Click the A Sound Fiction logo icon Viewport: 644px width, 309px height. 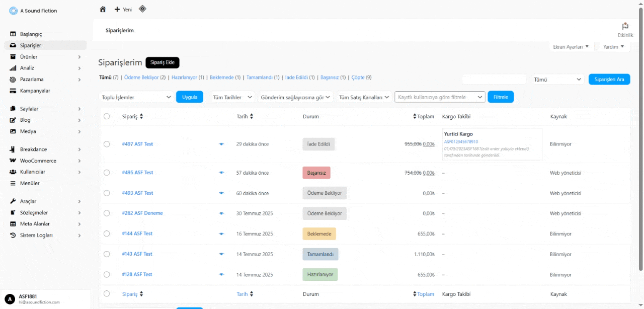pyautogui.click(x=14, y=11)
